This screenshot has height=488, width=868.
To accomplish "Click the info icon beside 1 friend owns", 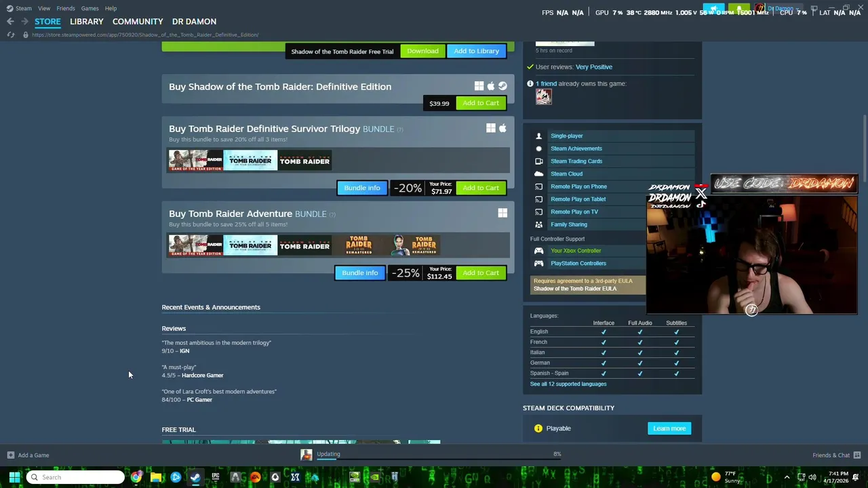I will pyautogui.click(x=530, y=83).
